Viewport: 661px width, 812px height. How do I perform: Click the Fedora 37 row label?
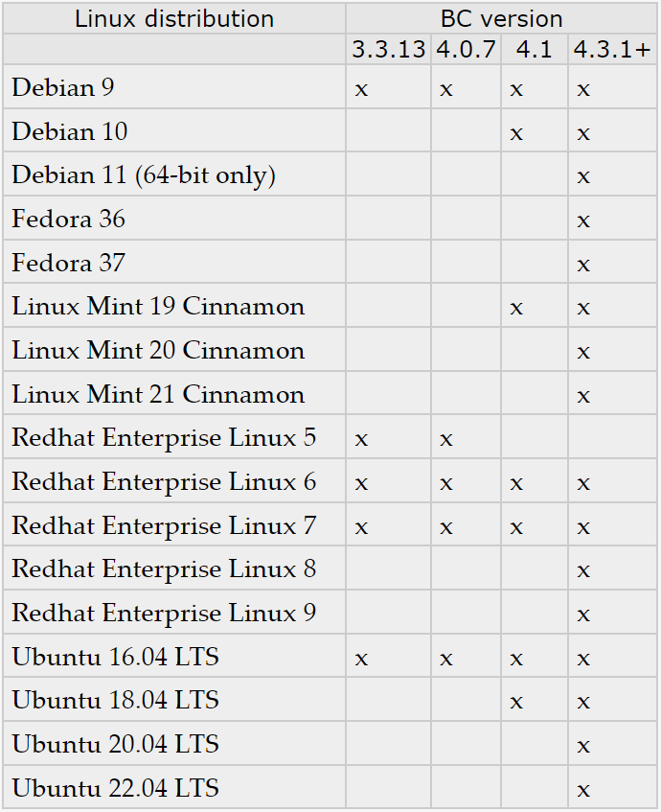68,263
